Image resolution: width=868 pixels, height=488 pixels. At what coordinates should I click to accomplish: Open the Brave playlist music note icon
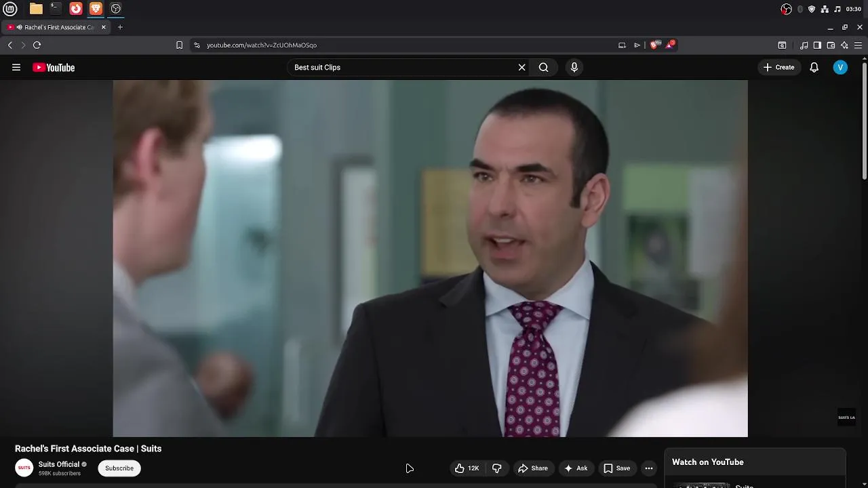804,45
